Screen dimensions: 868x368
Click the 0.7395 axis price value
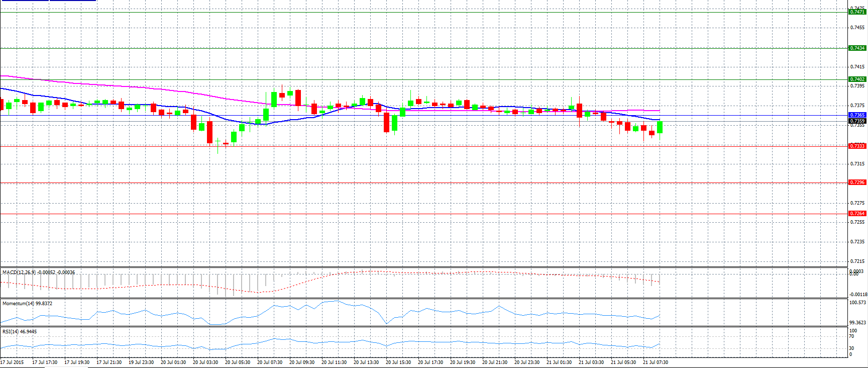click(x=857, y=86)
